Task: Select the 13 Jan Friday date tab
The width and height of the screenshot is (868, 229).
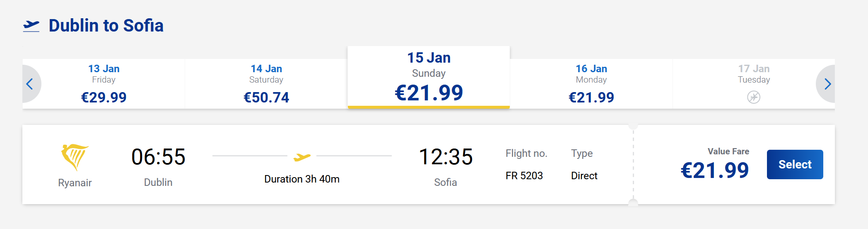Action: tap(104, 84)
